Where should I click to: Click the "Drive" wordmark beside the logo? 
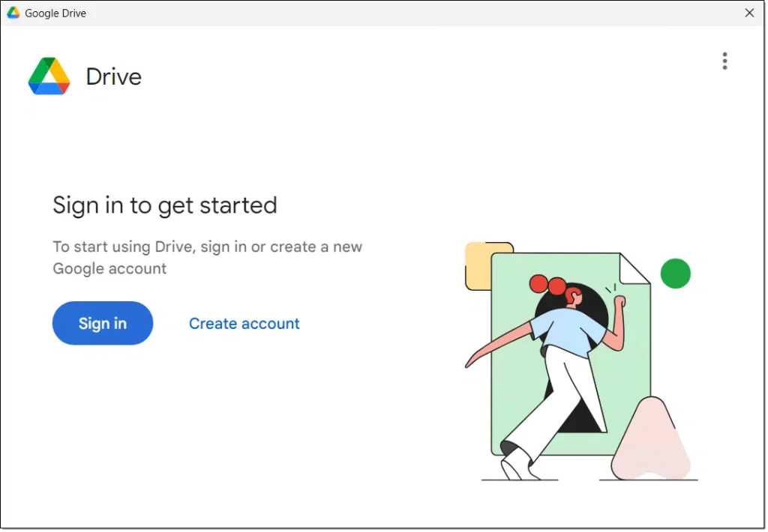[x=113, y=76]
